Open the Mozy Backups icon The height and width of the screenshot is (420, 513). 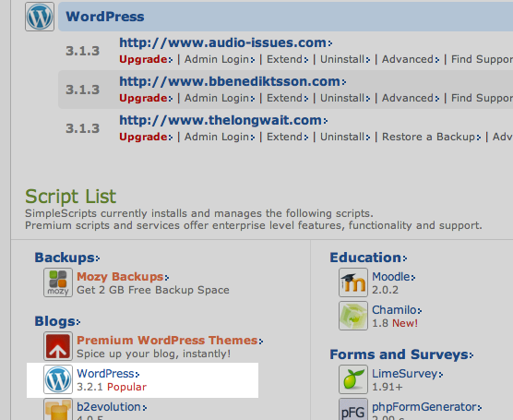pyautogui.click(x=58, y=282)
